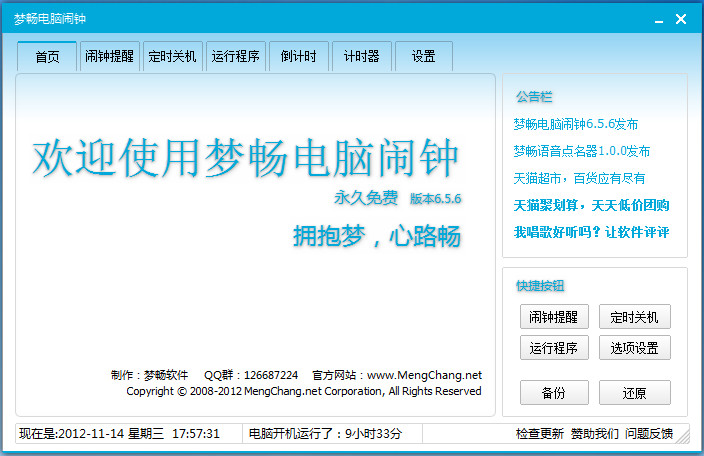Click 问题反馈 in the status bar
This screenshot has width=704, height=456.
tap(649, 434)
